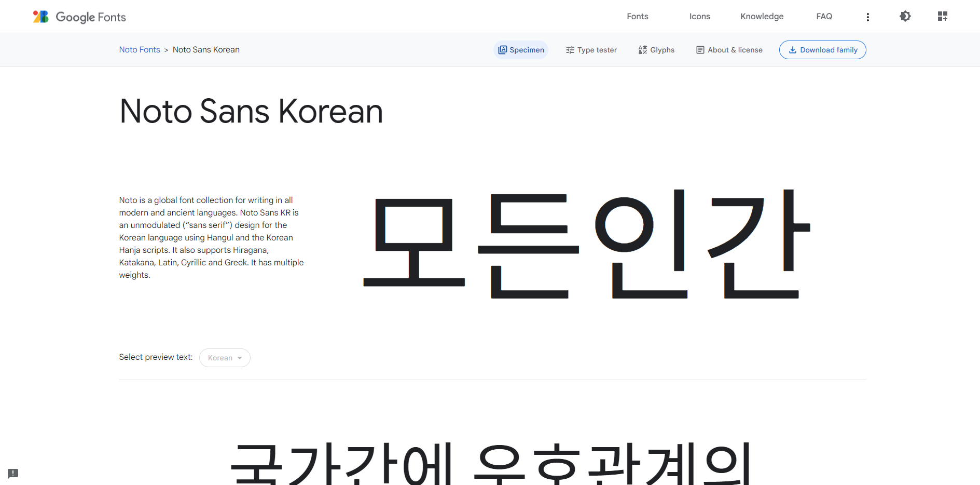This screenshot has width=980, height=485.
Task: Open the Google Fonts home title
Action: [x=91, y=17]
